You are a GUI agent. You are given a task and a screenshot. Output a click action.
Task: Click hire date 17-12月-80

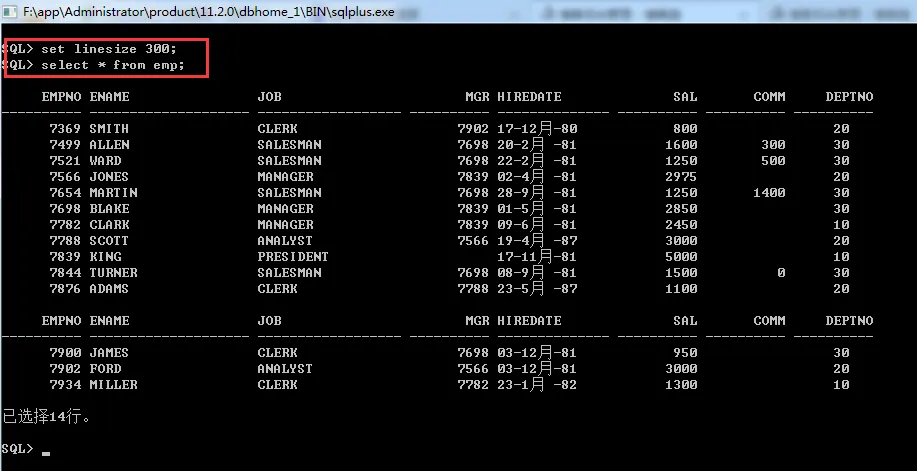(537, 129)
